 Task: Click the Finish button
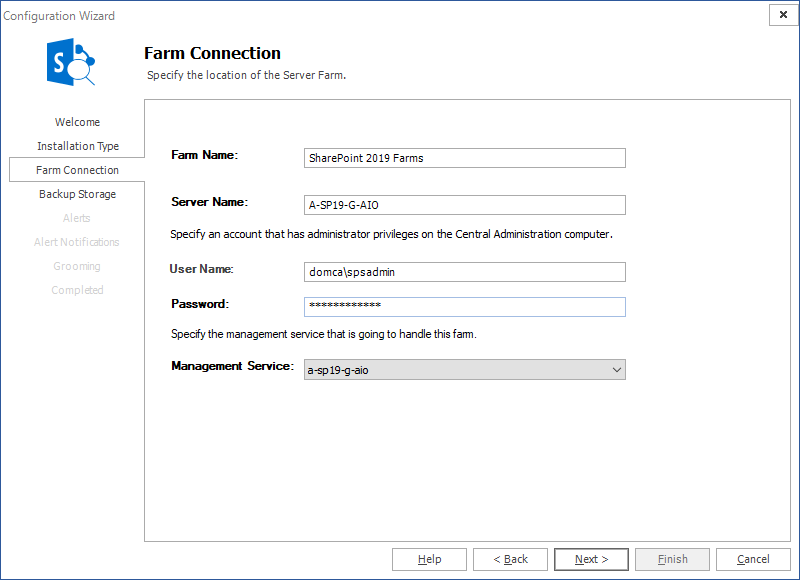[672, 560]
